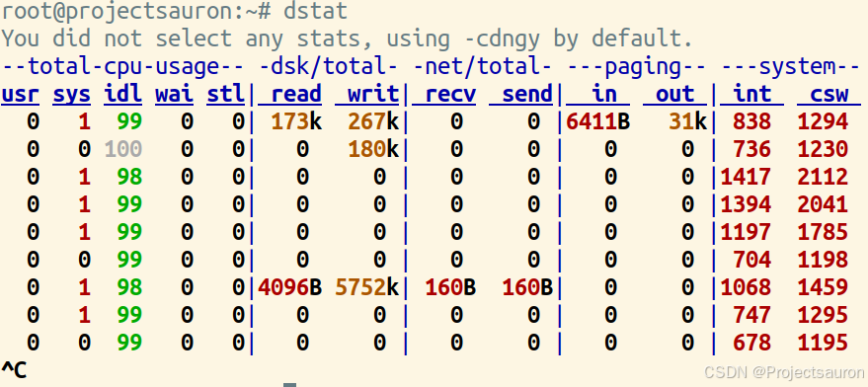Screen dimensions: 868x387
Task: Click the 'idl' column header
Action: 122,95
